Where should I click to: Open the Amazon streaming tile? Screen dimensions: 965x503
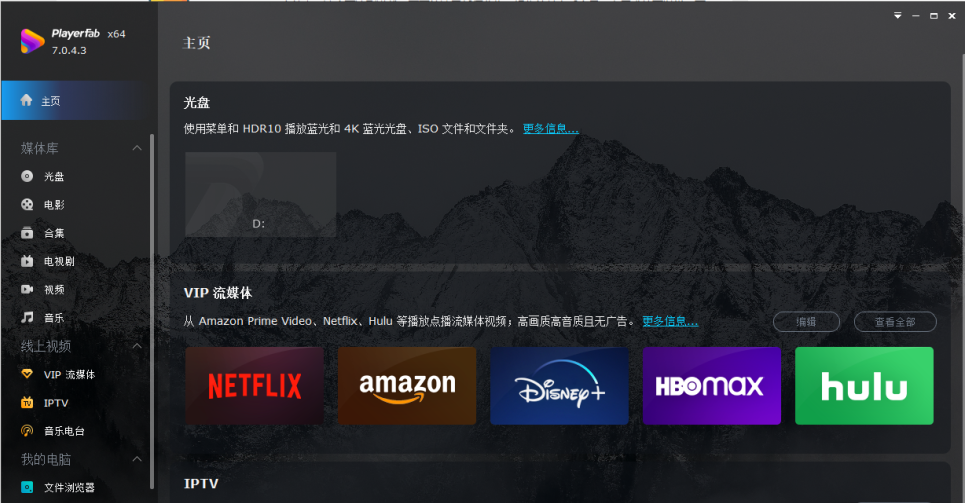click(x=407, y=385)
